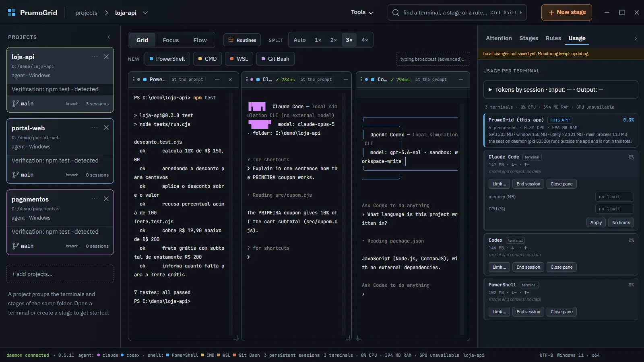Click the search magnifier icon
Screen dimensions: 644x362
tap(396, 12)
